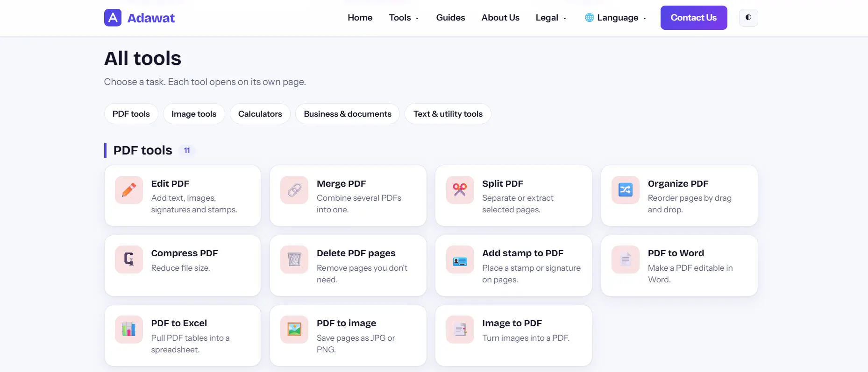Click 'Reorder pages by drag and drop.' text

coord(690,204)
